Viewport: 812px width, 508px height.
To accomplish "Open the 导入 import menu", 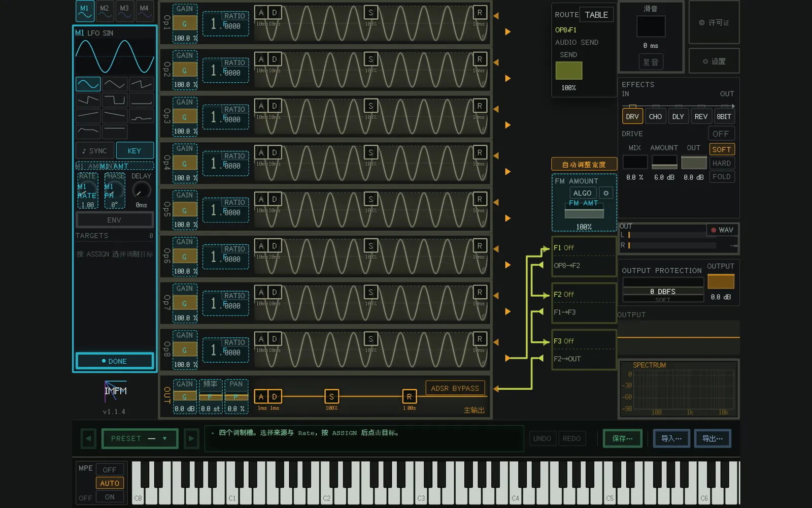I will click(671, 438).
